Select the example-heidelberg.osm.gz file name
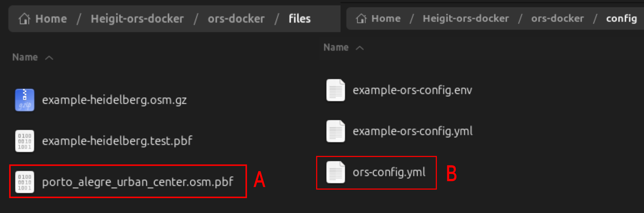The width and height of the screenshot is (644, 213). [114, 100]
